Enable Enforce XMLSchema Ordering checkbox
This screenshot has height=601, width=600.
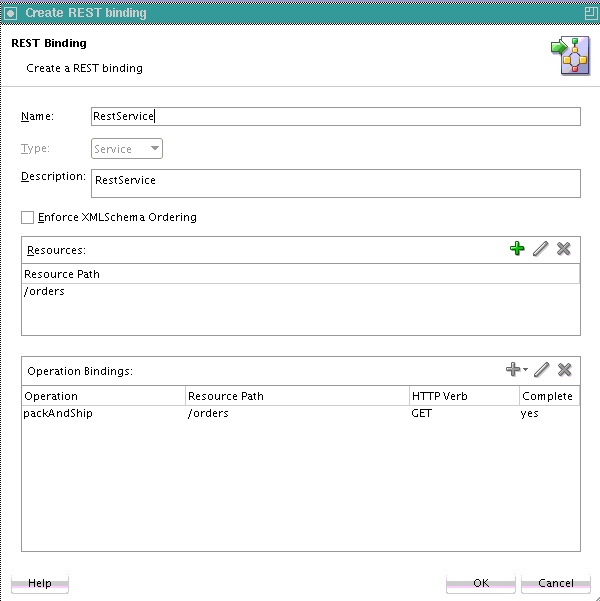click(27, 217)
